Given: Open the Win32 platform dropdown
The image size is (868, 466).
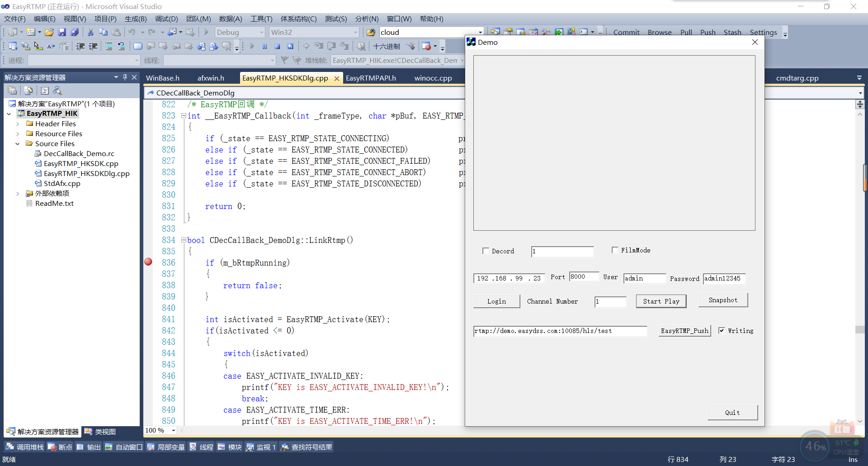Looking at the screenshot, I should click(x=355, y=32).
